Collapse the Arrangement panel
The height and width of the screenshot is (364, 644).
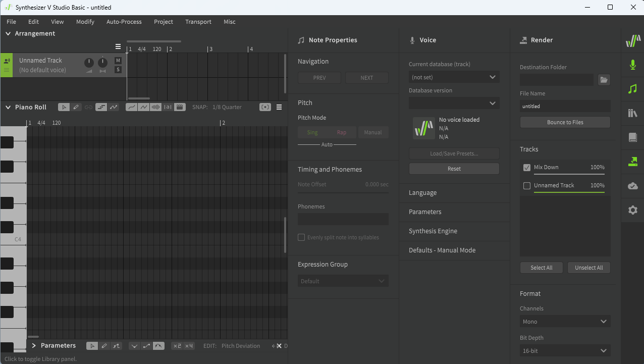point(8,33)
